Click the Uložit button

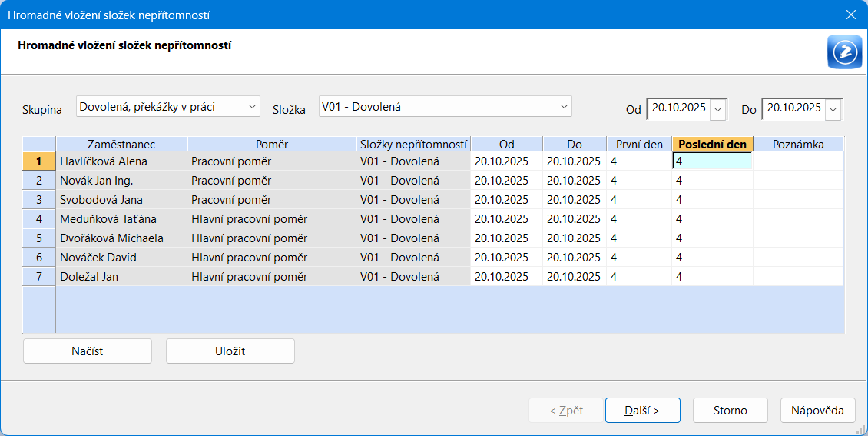(x=230, y=351)
